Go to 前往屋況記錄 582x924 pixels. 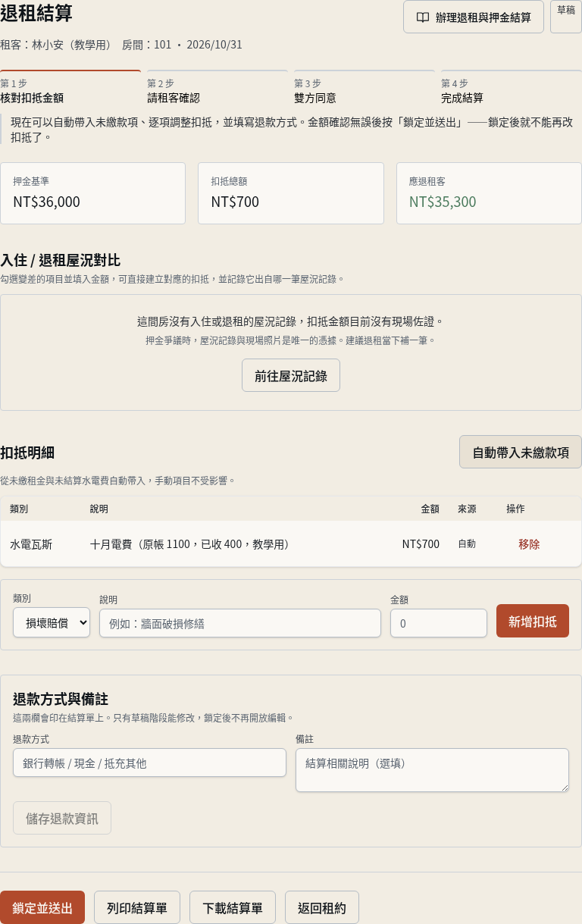click(291, 375)
